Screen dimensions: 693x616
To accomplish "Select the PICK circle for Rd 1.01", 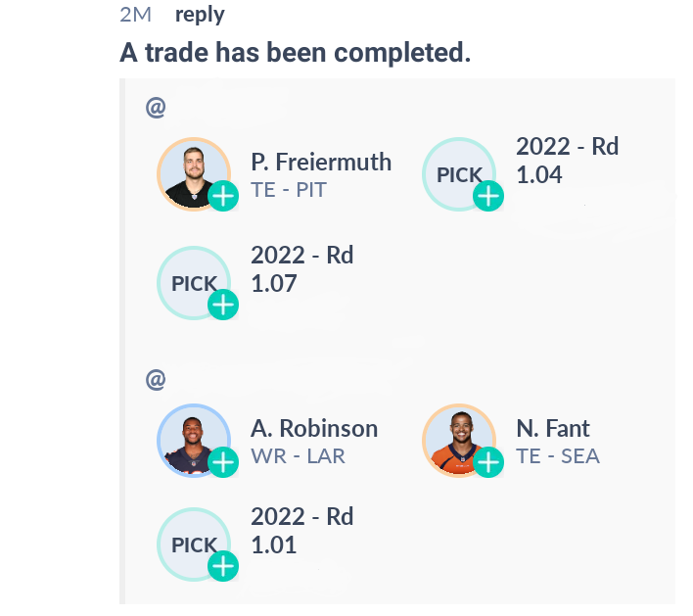I will [194, 545].
